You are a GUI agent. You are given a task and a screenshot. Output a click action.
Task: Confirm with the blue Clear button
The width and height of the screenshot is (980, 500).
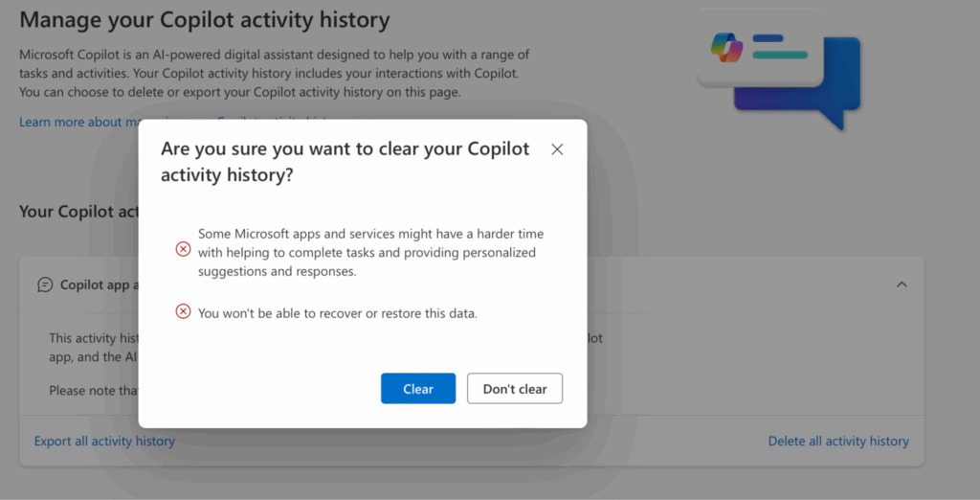pos(418,389)
